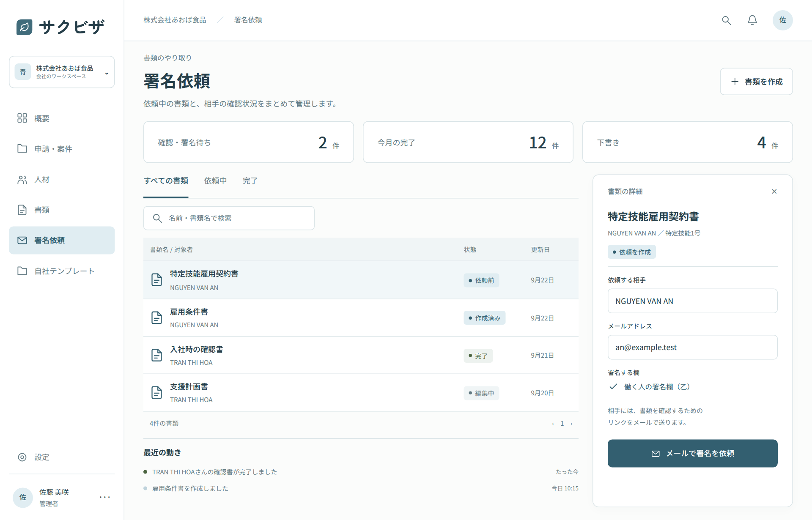Click the 署名依頼 envelope icon in sidebar

tap(22, 240)
